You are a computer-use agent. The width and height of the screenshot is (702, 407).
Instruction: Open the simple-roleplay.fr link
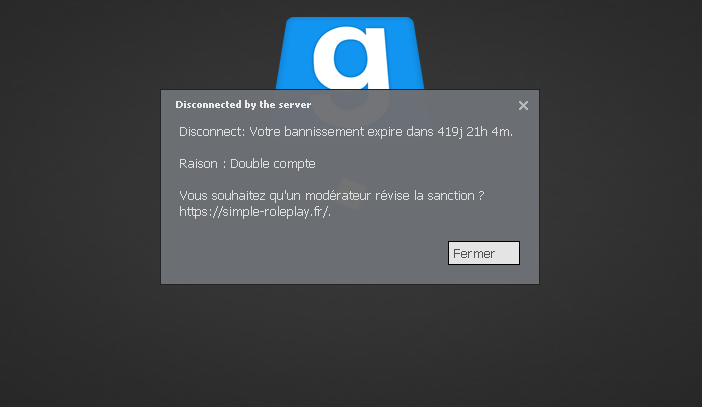point(254,211)
